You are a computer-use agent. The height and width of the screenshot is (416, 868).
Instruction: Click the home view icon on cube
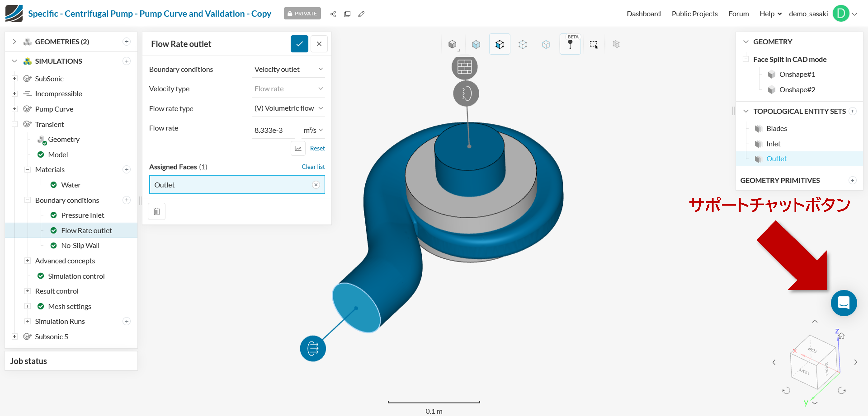[841, 336]
